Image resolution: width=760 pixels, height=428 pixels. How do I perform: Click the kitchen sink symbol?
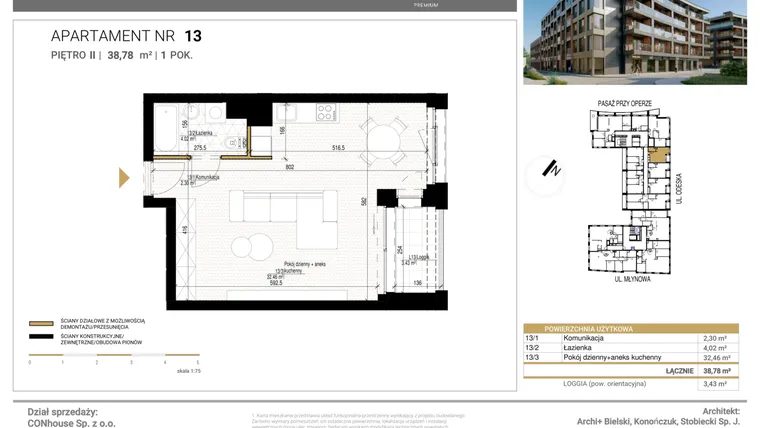(x=286, y=112)
